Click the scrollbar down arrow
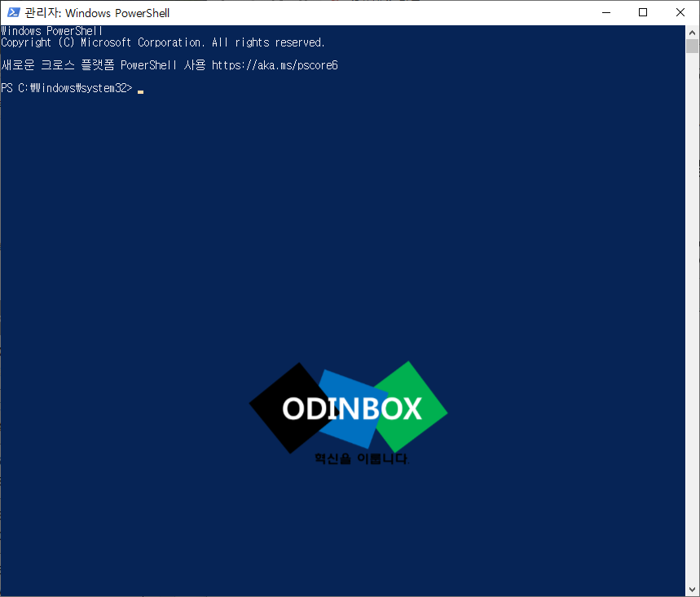Image resolution: width=700 pixels, height=597 pixels. point(692,590)
